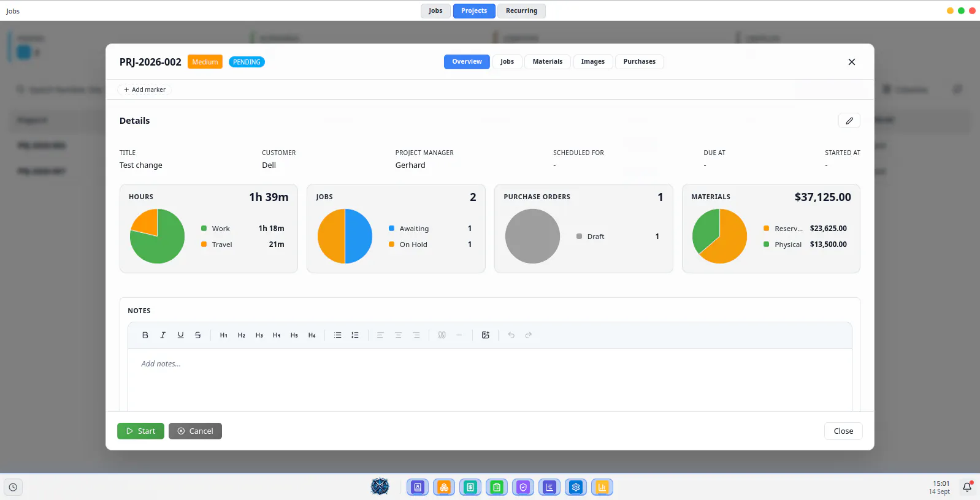Switch to the Images tab
Image resolution: width=980 pixels, height=500 pixels.
pos(593,62)
